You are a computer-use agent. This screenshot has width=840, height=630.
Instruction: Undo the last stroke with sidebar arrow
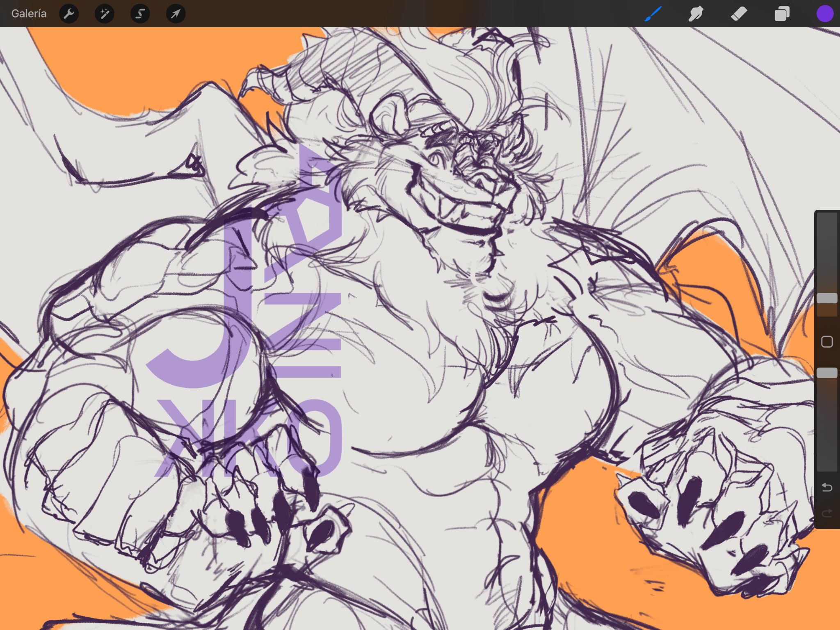[827, 487]
